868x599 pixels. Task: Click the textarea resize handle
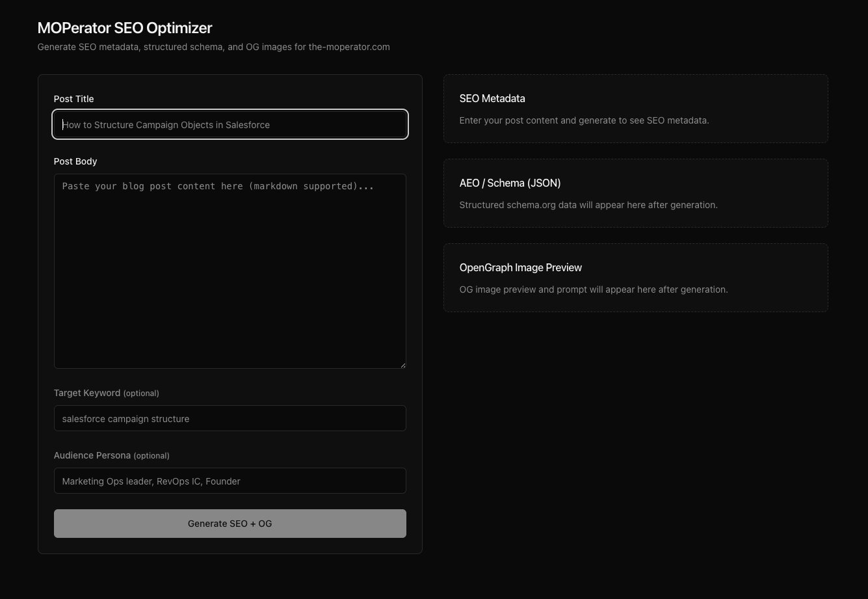(x=402, y=364)
